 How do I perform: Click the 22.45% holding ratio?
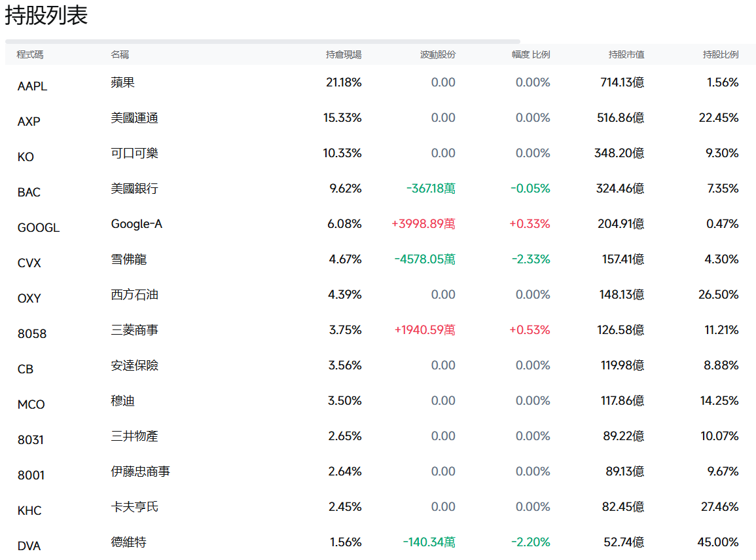[x=719, y=118]
